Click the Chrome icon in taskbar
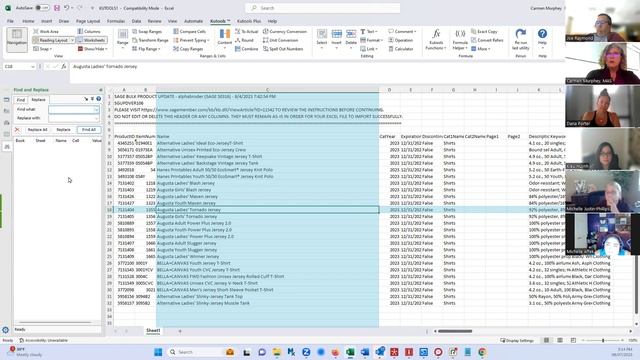The width and height of the screenshot is (640, 360). tap(482, 352)
